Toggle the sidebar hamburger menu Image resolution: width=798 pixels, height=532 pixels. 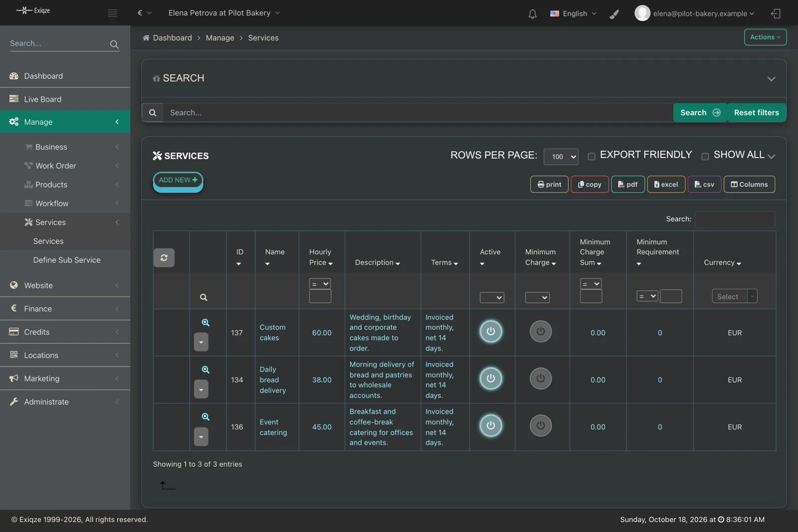coord(112,13)
